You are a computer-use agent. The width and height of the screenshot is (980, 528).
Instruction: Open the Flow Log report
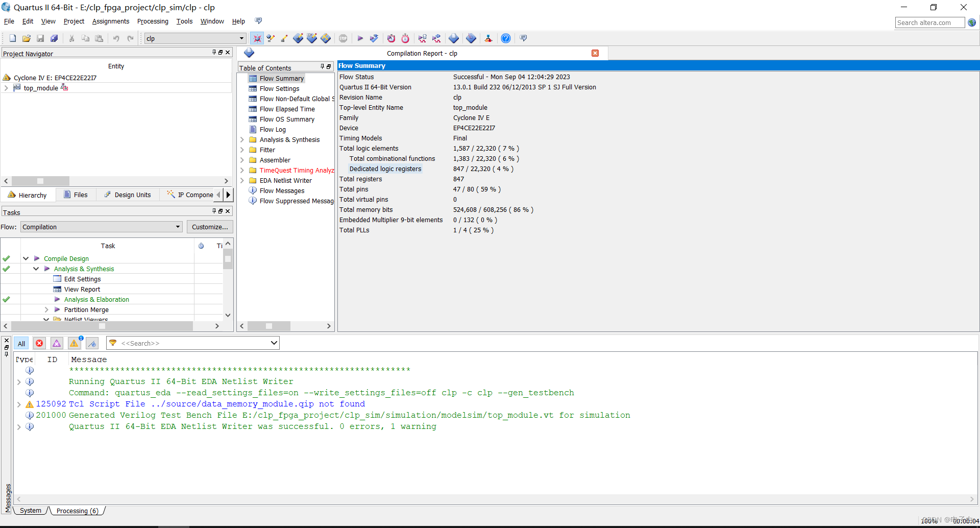click(273, 129)
